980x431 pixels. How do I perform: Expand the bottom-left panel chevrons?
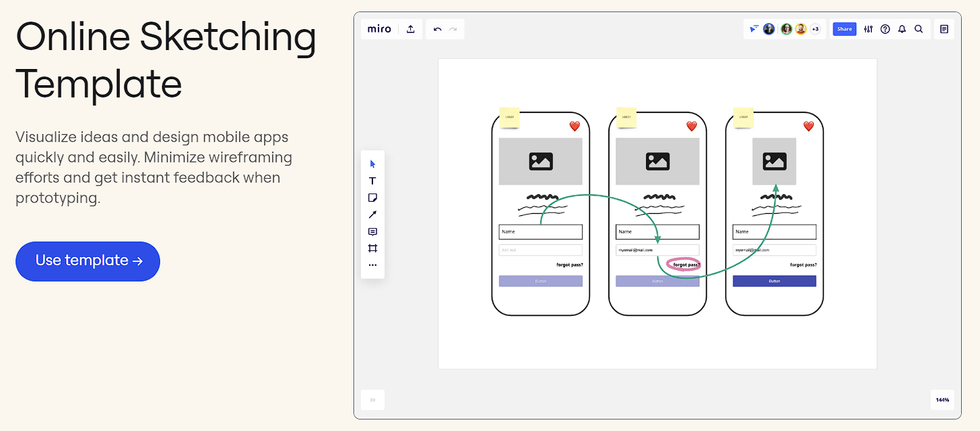[372, 400]
